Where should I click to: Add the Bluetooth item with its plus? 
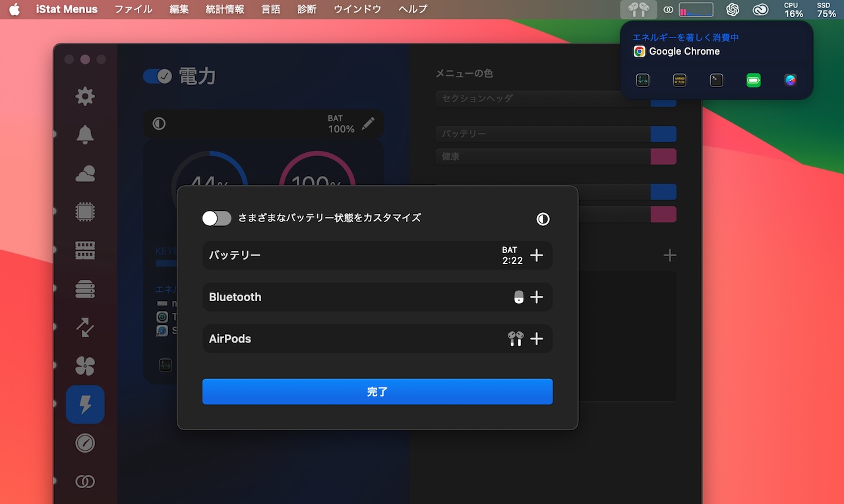pyautogui.click(x=537, y=297)
